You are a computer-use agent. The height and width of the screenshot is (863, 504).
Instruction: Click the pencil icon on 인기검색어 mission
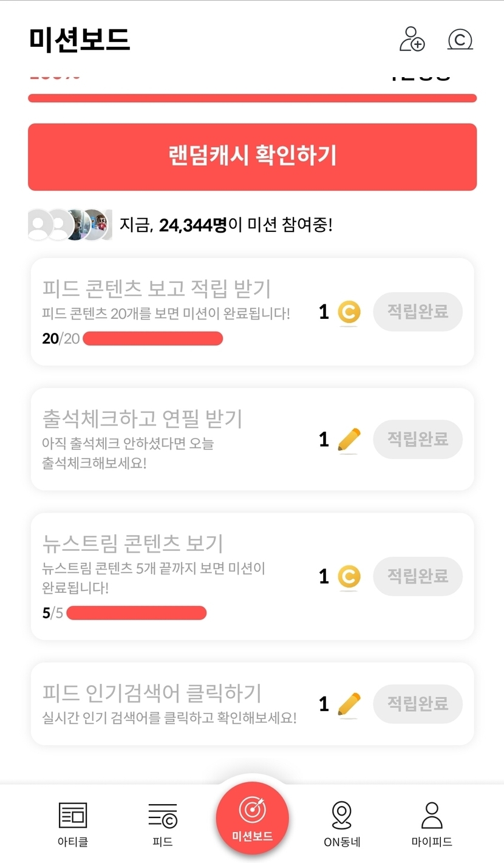pyautogui.click(x=349, y=704)
